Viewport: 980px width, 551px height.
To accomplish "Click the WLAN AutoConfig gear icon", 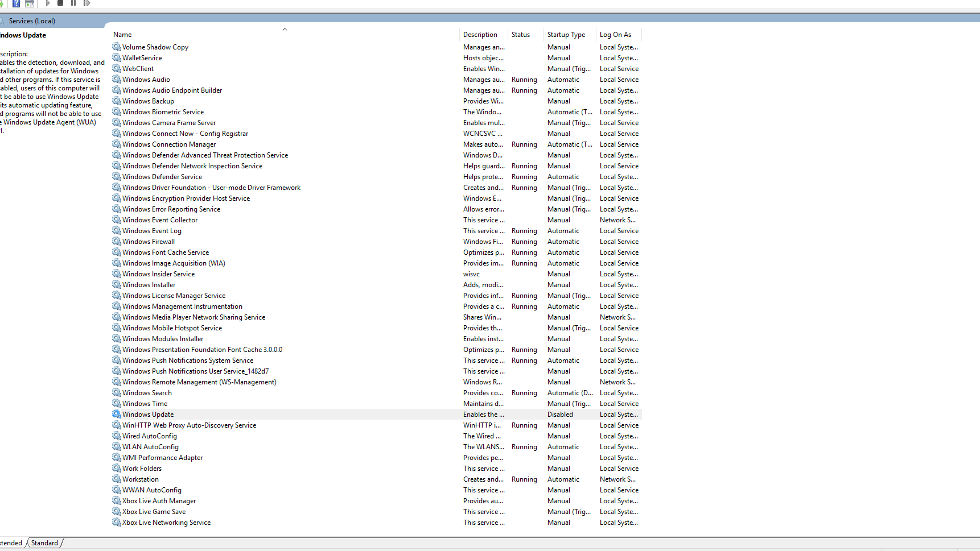I will coord(117,446).
